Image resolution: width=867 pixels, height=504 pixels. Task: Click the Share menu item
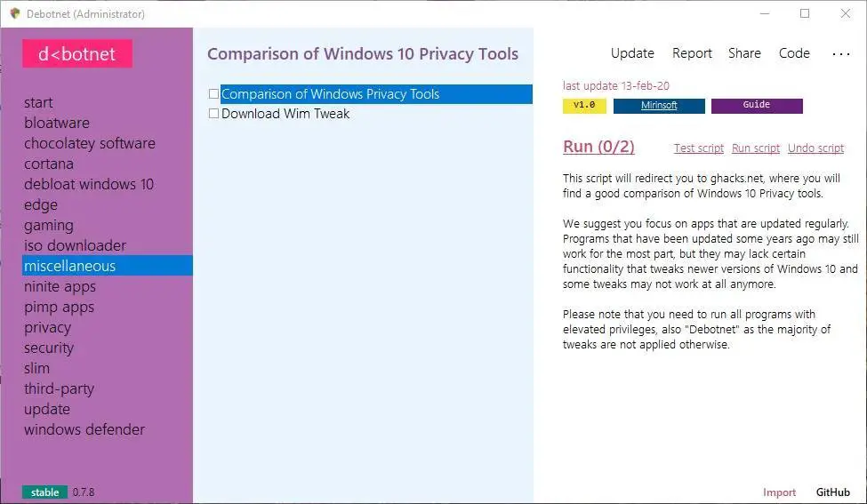coord(744,53)
